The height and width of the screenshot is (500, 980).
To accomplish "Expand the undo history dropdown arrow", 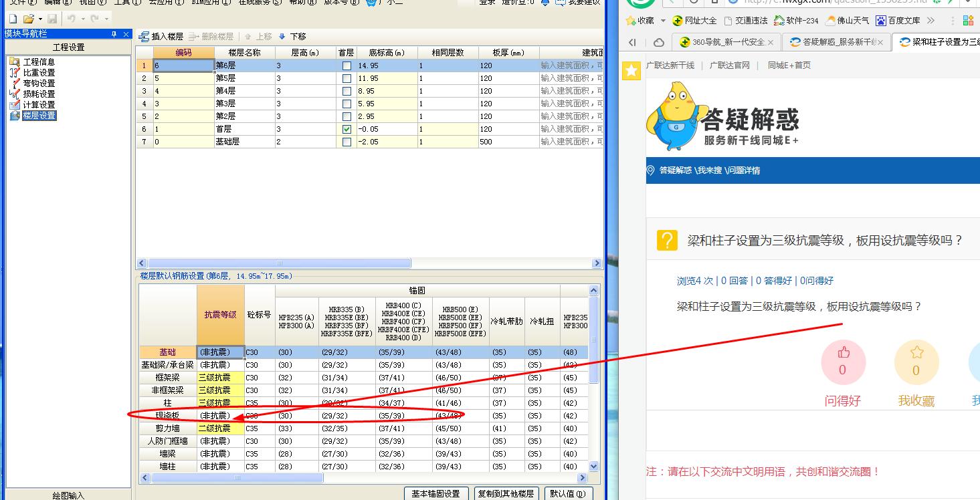I will tap(83, 19).
